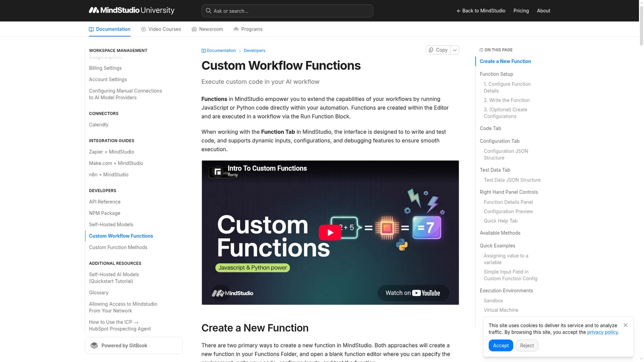Click the Documentation breadcrumb book icon
The width and height of the screenshot is (644, 362).
click(203, 51)
